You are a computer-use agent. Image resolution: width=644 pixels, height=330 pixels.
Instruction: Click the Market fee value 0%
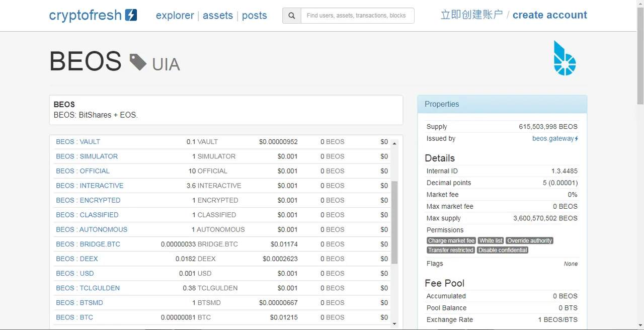tap(573, 195)
